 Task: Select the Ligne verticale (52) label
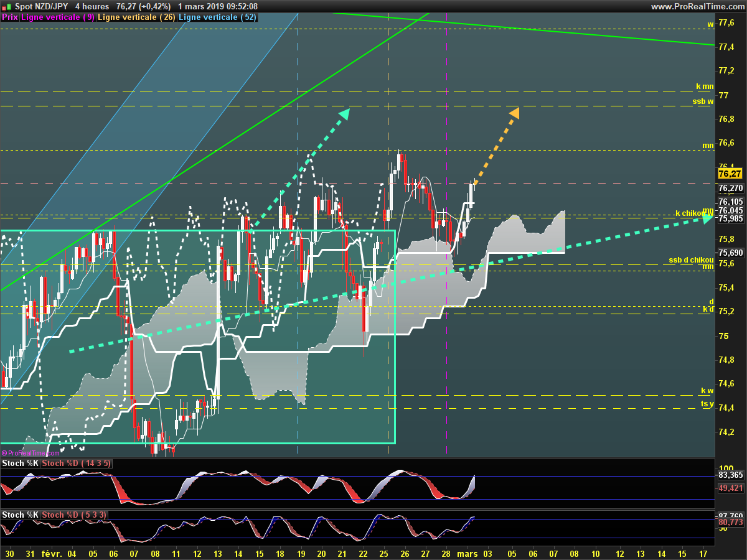pyautogui.click(x=217, y=17)
